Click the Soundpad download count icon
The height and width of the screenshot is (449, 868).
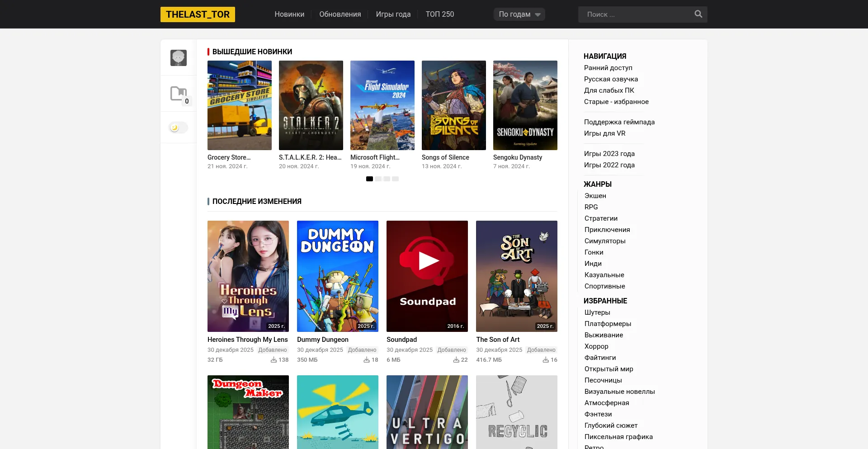tap(456, 360)
